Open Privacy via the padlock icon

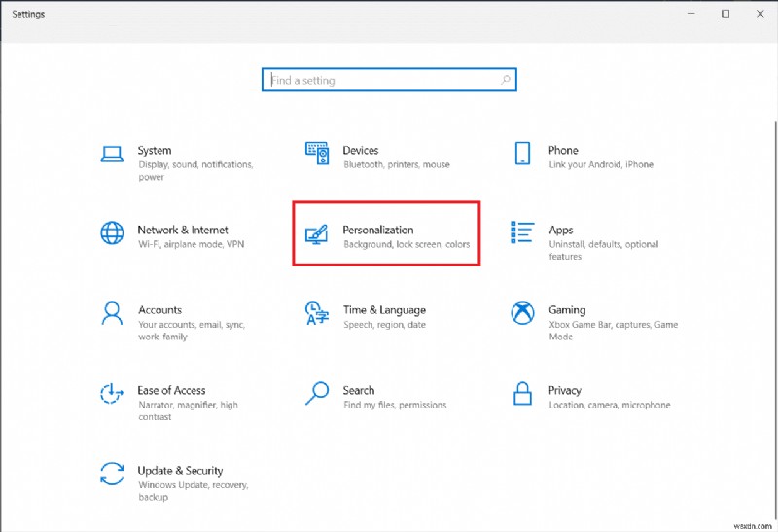[522, 394]
